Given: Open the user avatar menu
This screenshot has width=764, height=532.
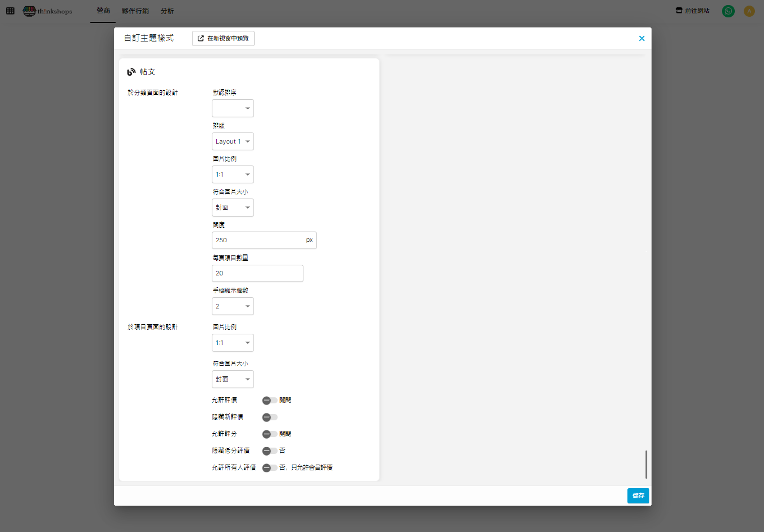Looking at the screenshot, I should coord(749,11).
